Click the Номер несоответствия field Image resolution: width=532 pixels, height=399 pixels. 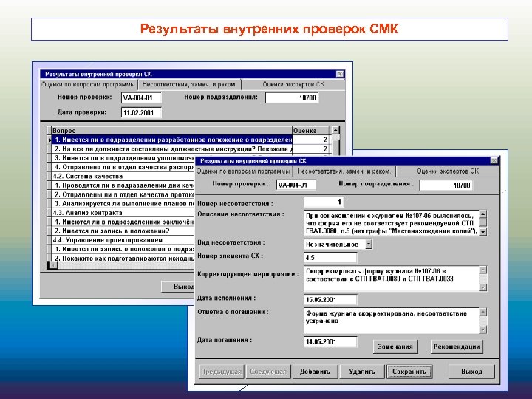[324, 202]
